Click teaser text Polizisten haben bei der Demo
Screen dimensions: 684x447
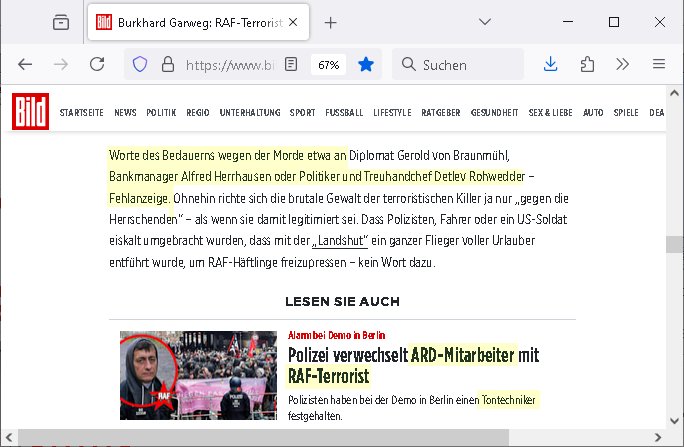[412, 407]
